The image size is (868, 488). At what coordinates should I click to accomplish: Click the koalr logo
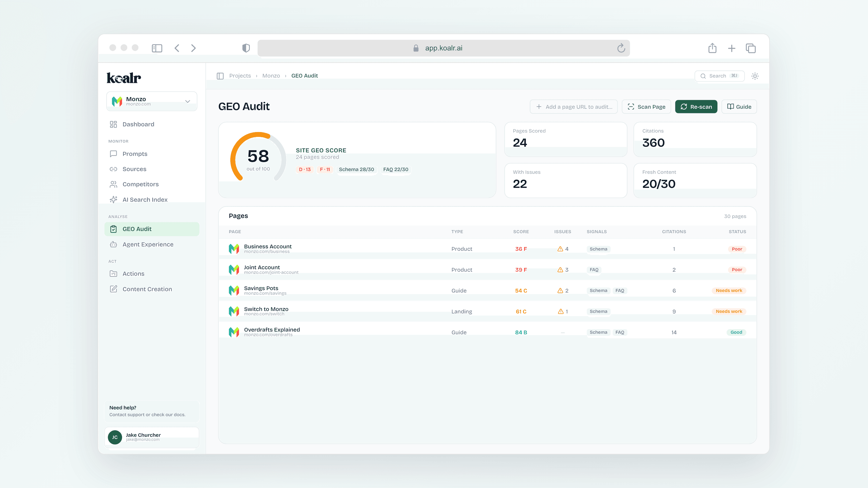click(x=124, y=78)
